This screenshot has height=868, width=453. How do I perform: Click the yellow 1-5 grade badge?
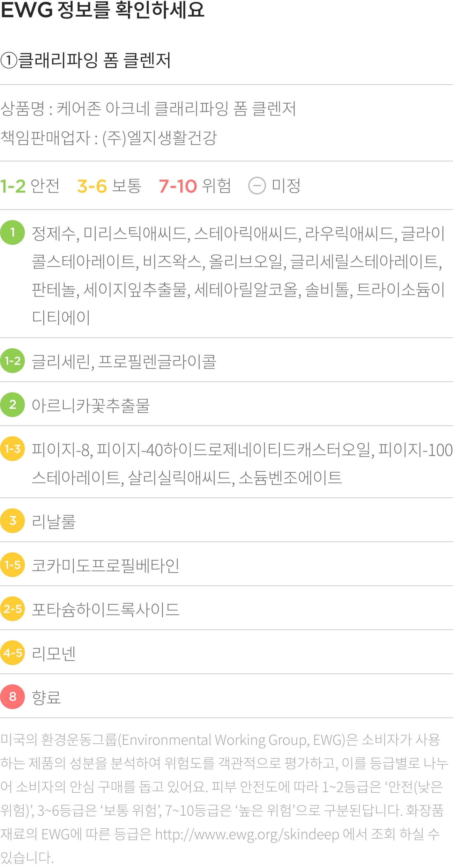12,565
